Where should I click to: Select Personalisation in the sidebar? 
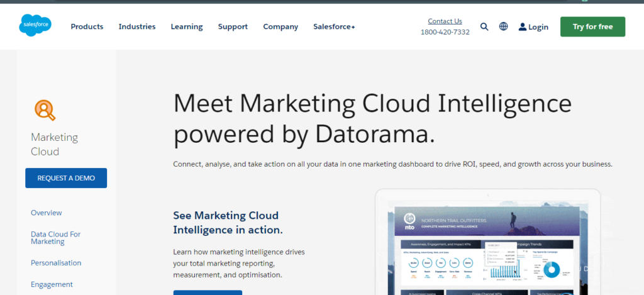pyautogui.click(x=56, y=263)
